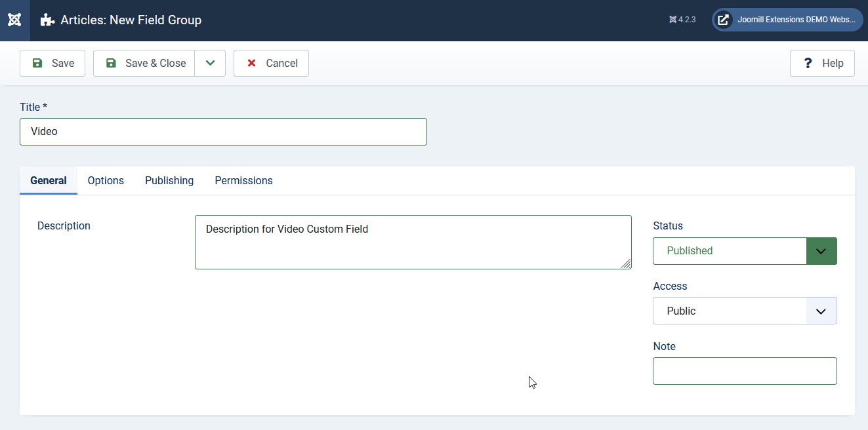Click the Save & Close disk icon
Viewport: 868px width, 430px height.
pyautogui.click(x=111, y=64)
